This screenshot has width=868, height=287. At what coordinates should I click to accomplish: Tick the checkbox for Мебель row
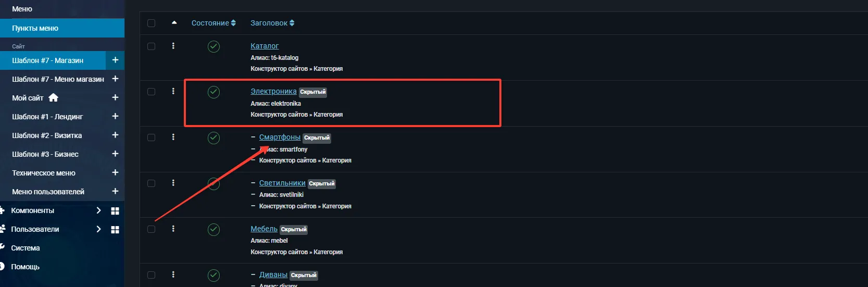[152, 229]
